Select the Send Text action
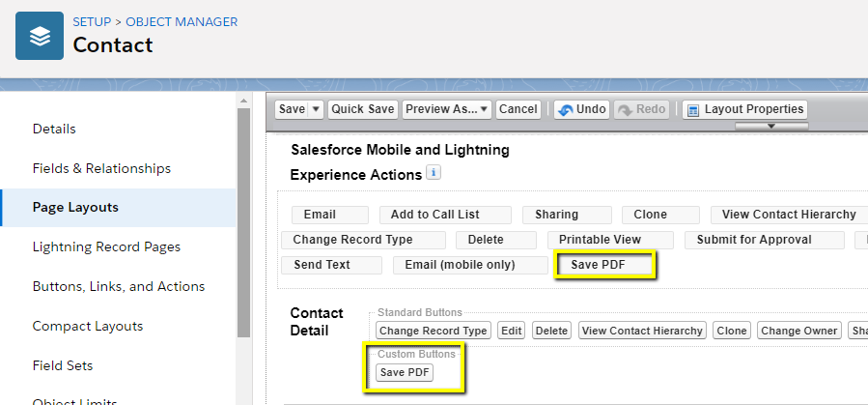This screenshot has height=405, width=868. tap(331, 265)
